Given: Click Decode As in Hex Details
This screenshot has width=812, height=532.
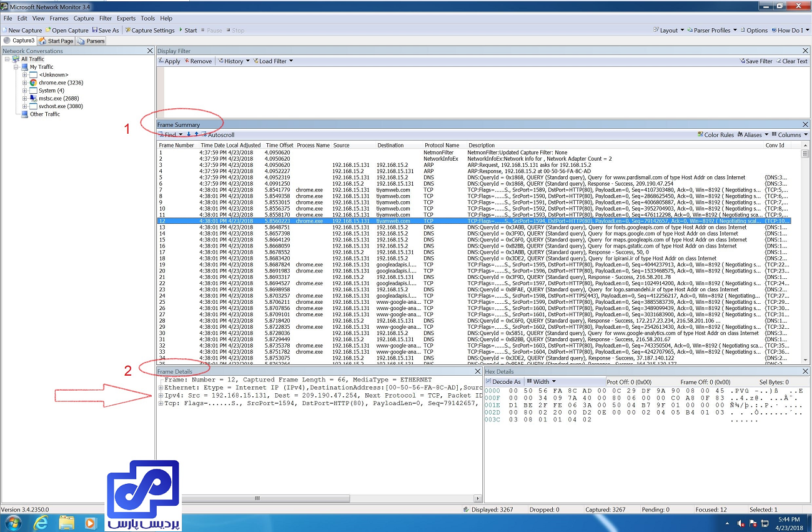Looking at the screenshot, I should [503, 381].
